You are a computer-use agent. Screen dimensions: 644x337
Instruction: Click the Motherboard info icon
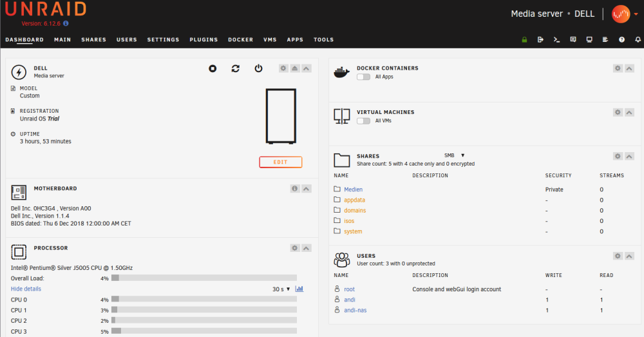(295, 189)
